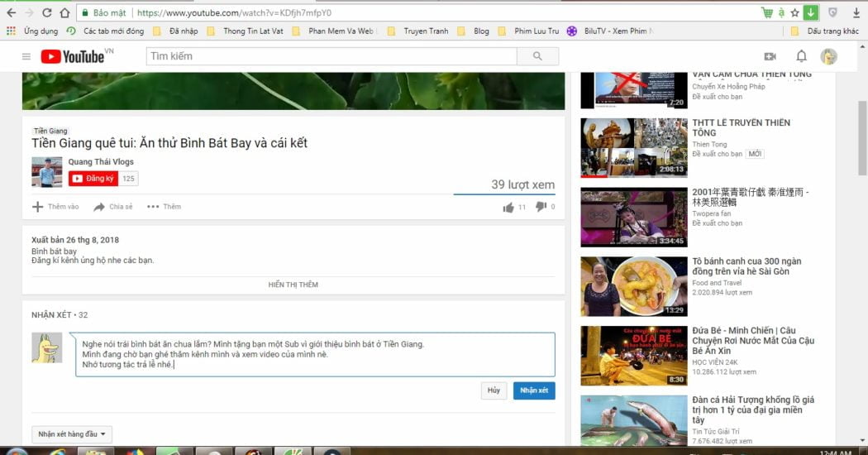Screen dimensions: 868x455
Task: Open the BiluTV bookmark icon
Action: pyautogui.click(x=572, y=31)
